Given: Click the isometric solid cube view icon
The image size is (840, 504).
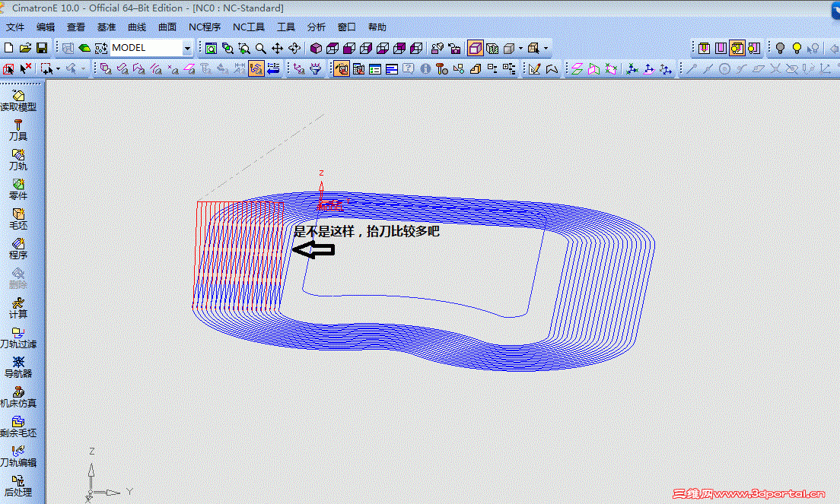Looking at the screenshot, I should [316, 48].
